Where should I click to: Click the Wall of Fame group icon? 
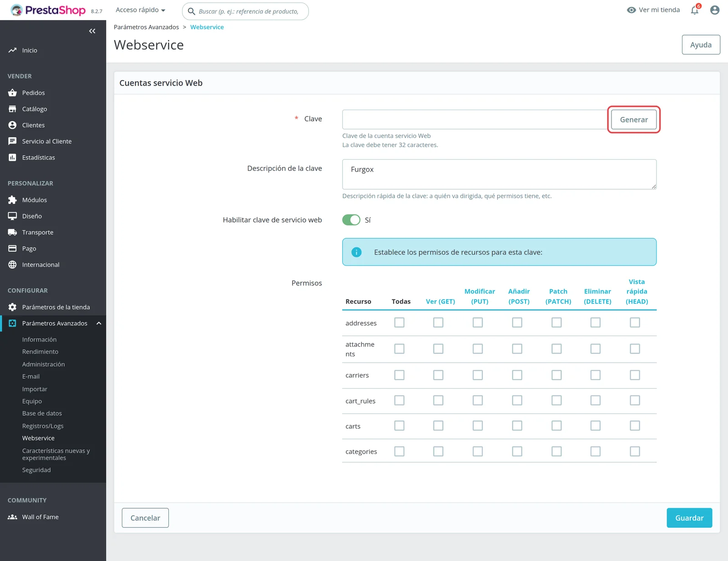point(12,517)
